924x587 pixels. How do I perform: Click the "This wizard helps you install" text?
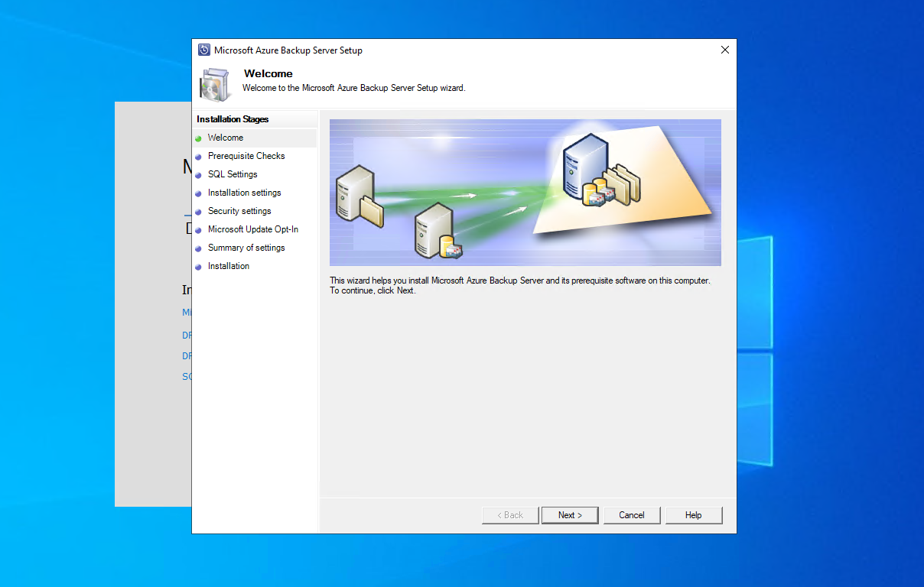click(520, 286)
